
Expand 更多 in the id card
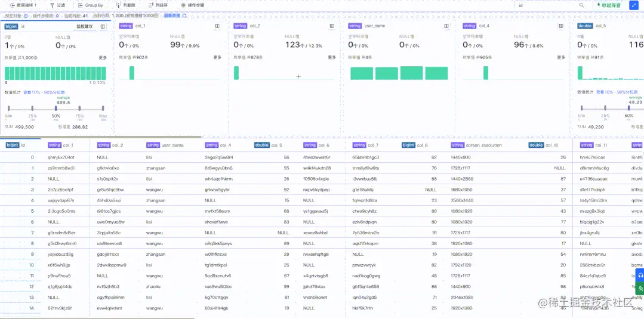coord(103,57)
